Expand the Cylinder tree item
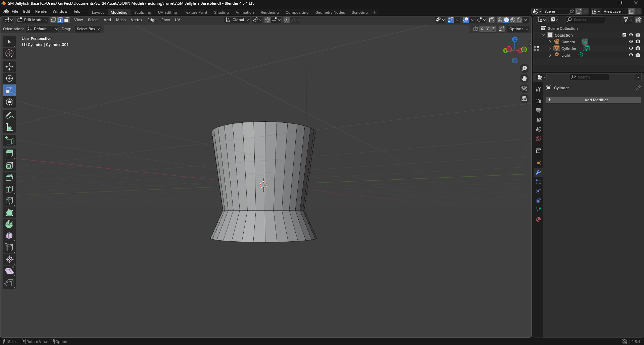Screen dimensions: 644x345 pyautogui.click(x=550, y=48)
